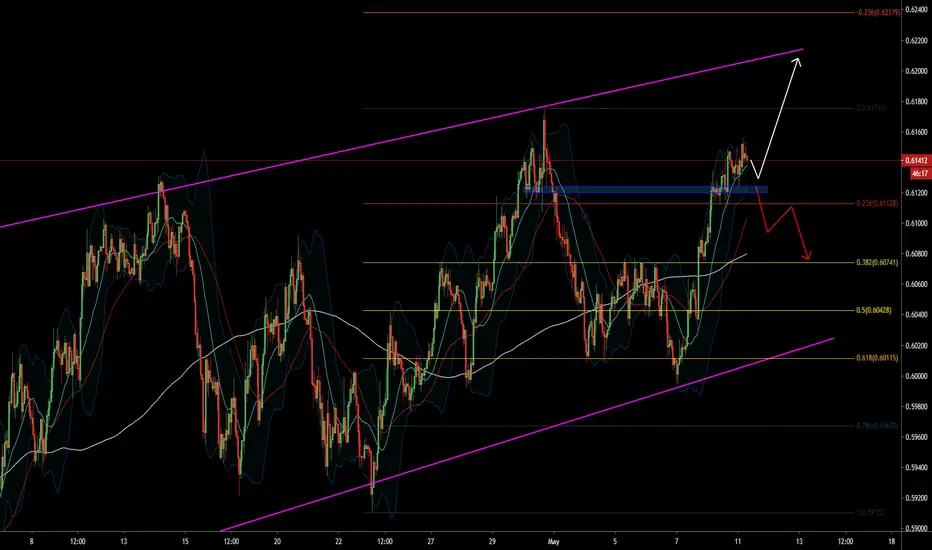This screenshot has width=932, height=550.
Task: Click the 0.60000 price axis label
Action: coord(916,376)
